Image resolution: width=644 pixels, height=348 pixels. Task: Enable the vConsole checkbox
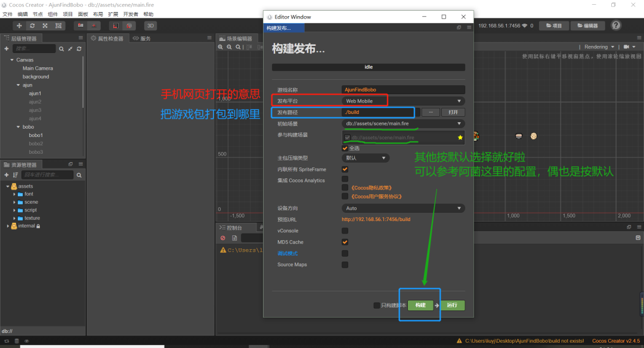pyautogui.click(x=345, y=231)
